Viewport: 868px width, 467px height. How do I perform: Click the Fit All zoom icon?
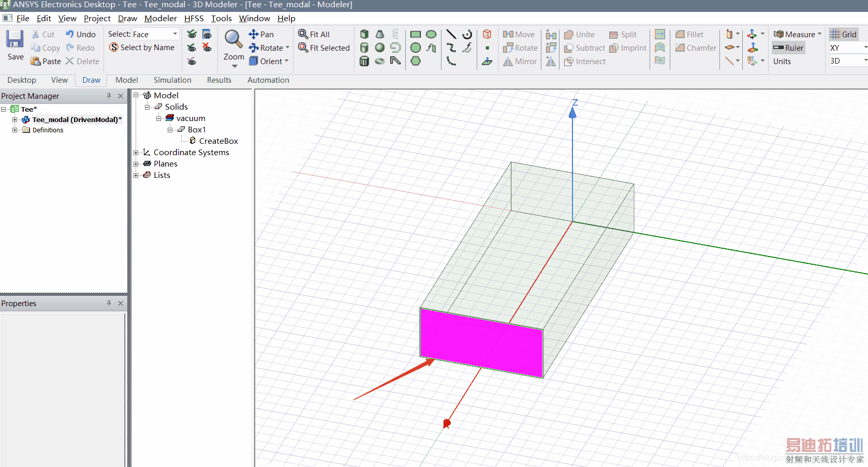314,34
